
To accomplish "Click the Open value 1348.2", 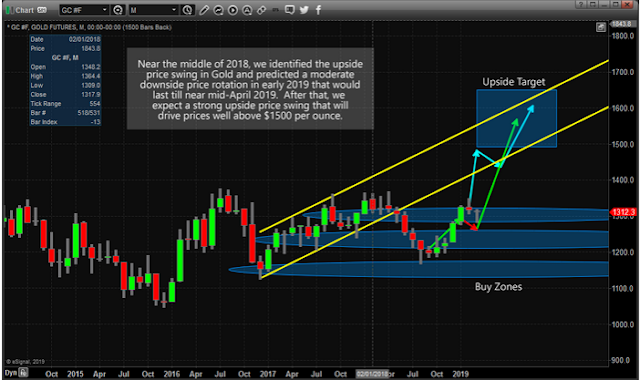I will coord(91,67).
